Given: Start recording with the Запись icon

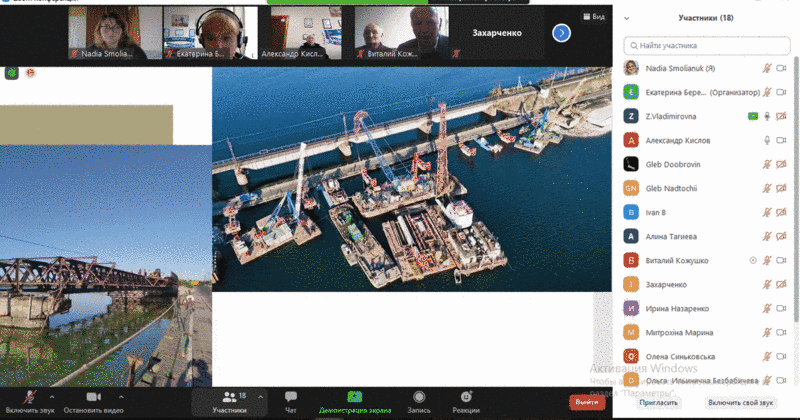Looking at the screenshot, I should [419, 397].
